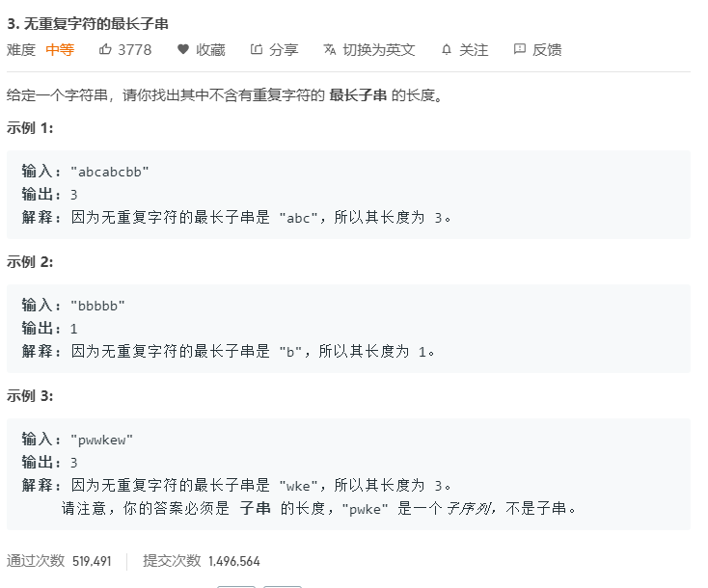Click the heart icon next to 收藏
Viewport: 708px width, 588px height.
(183, 49)
